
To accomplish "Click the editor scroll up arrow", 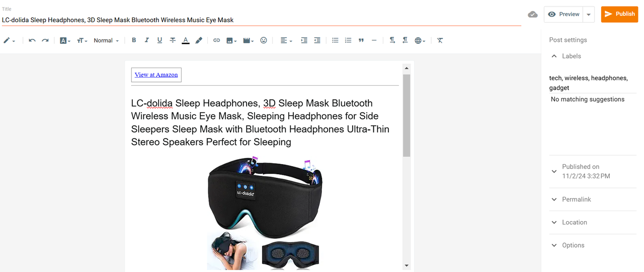I will pos(407,68).
